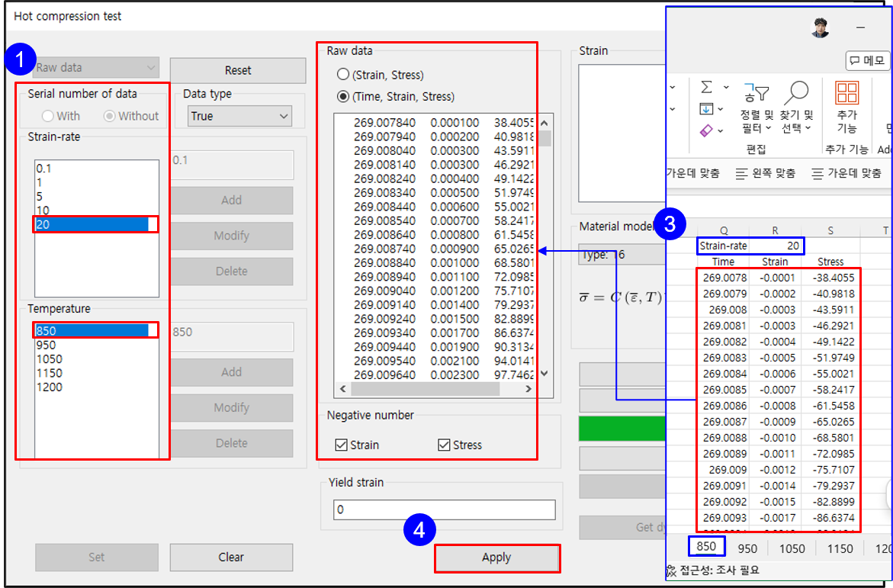This screenshot has width=893, height=588.
Task: Expand the AutoSum dropdown arrow
Action: 726,87
